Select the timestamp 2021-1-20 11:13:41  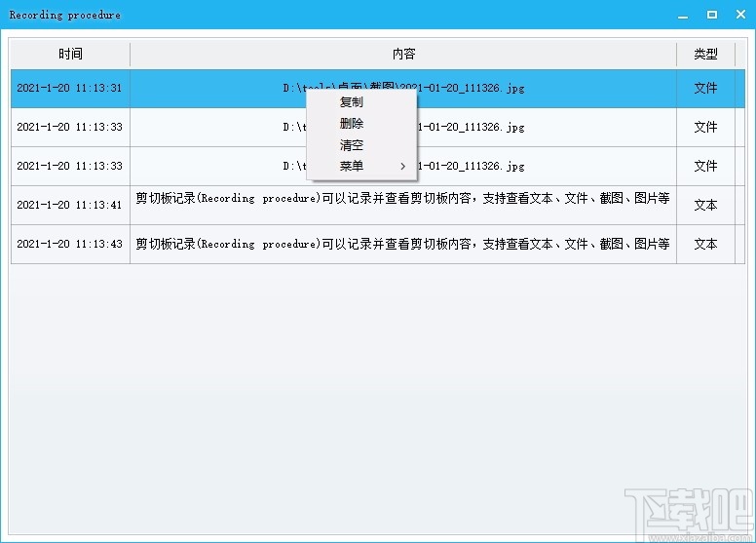[69, 205]
